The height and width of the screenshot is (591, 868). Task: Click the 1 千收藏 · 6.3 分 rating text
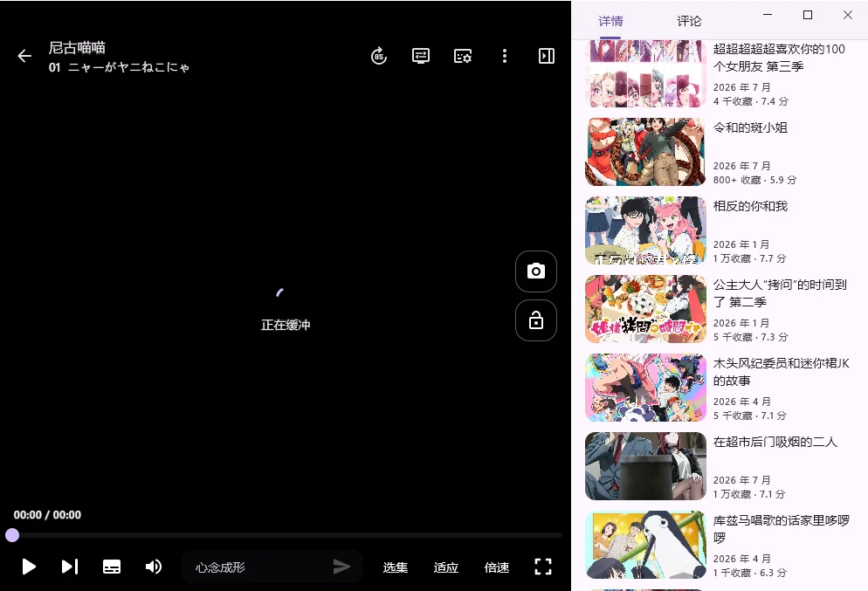[x=749, y=573]
